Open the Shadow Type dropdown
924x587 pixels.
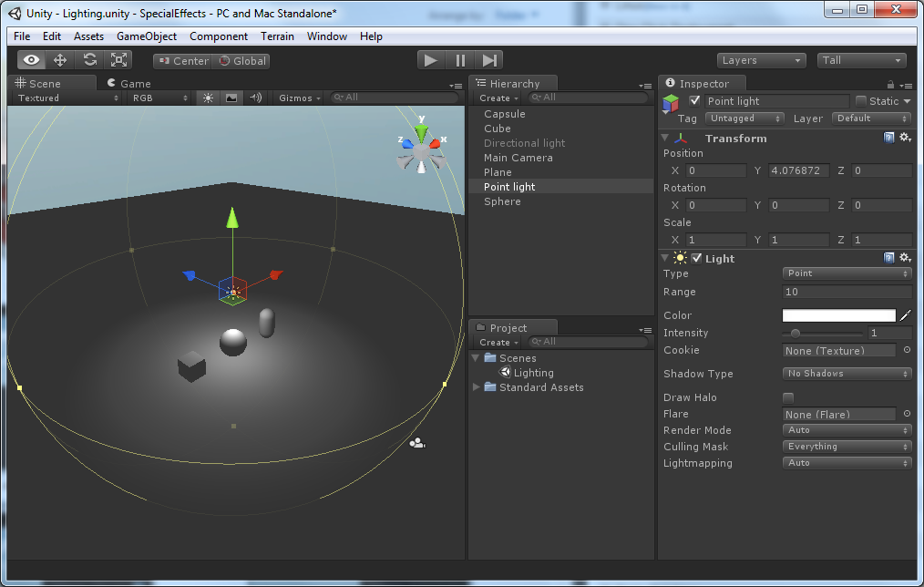[x=847, y=374]
